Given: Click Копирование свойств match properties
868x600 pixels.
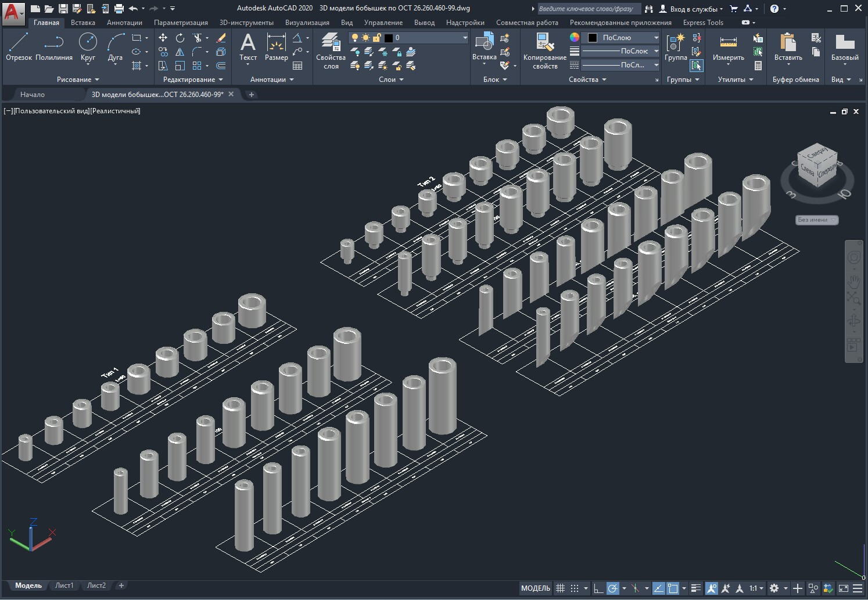Looking at the screenshot, I should click(x=545, y=51).
